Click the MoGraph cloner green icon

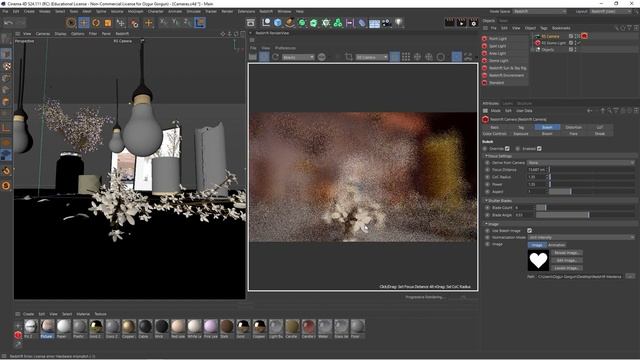(338, 23)
